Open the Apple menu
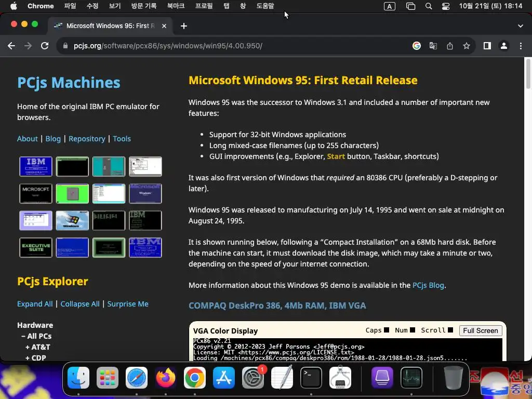The width and height of the screenshot is (532, 399). (14, 6)
